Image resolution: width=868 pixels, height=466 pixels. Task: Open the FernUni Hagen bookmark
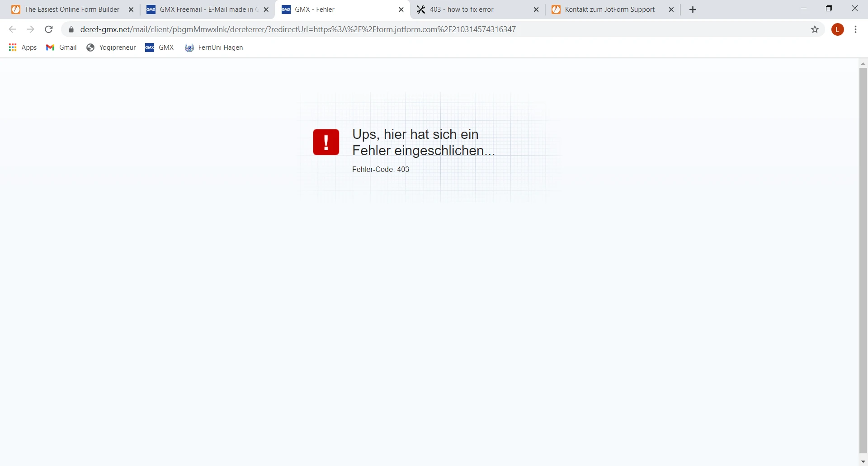(214, 48)
